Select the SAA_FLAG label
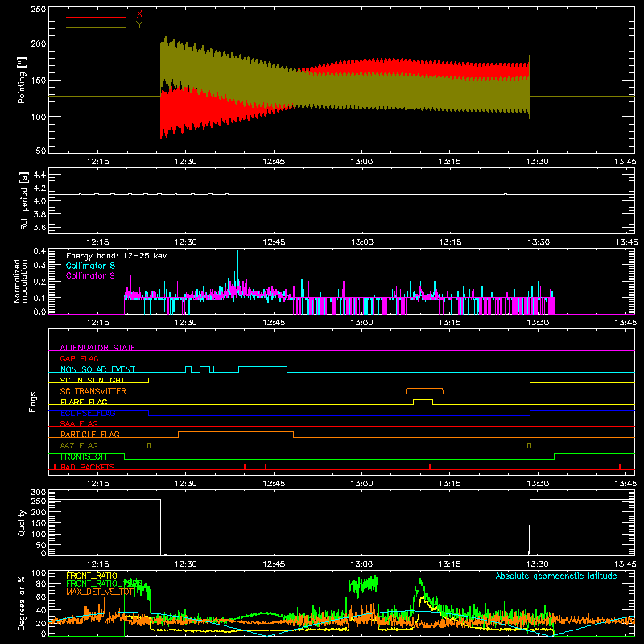 [79, 423]
